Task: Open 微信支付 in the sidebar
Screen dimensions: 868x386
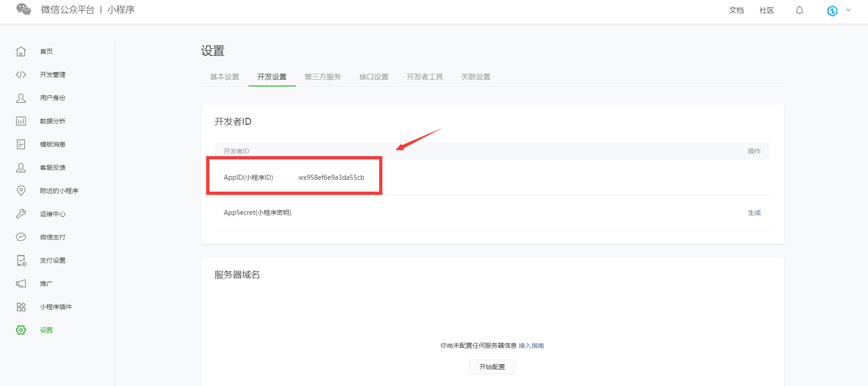Action: click(x=53, y=237)
